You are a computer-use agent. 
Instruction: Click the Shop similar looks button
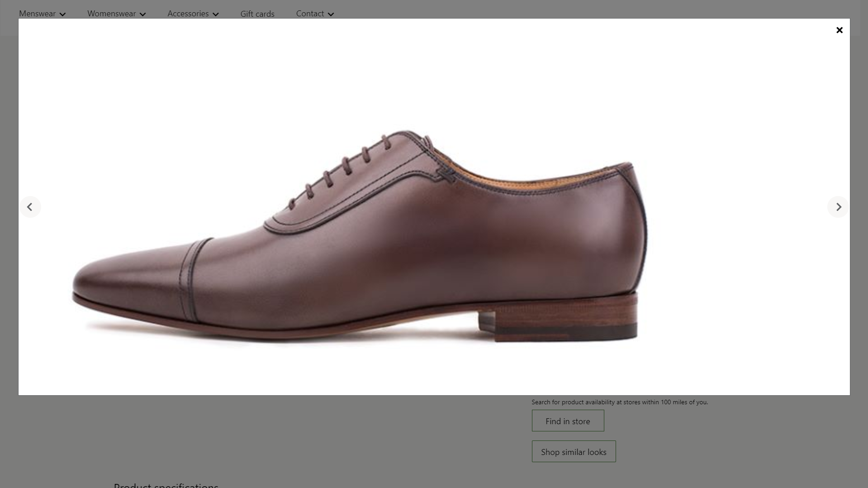click(x=574, y=451)
